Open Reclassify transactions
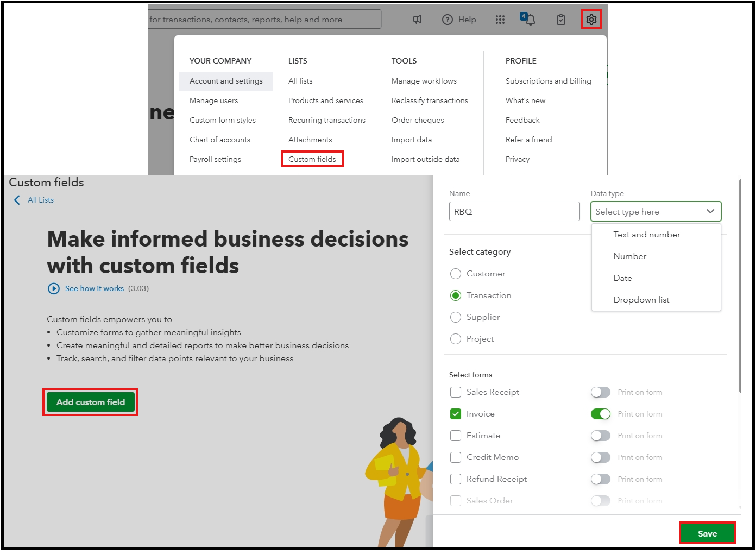The image size is (756, 554). (x=430, y=100)
